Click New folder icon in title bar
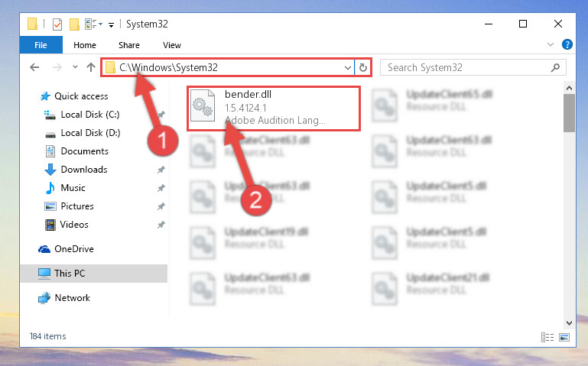Image resolution: width=588 pixels, height=366 pixels. (x=74, y=24)
